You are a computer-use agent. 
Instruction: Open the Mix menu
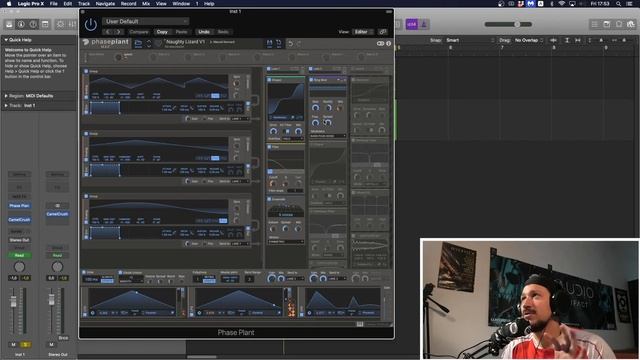point(146,4)
